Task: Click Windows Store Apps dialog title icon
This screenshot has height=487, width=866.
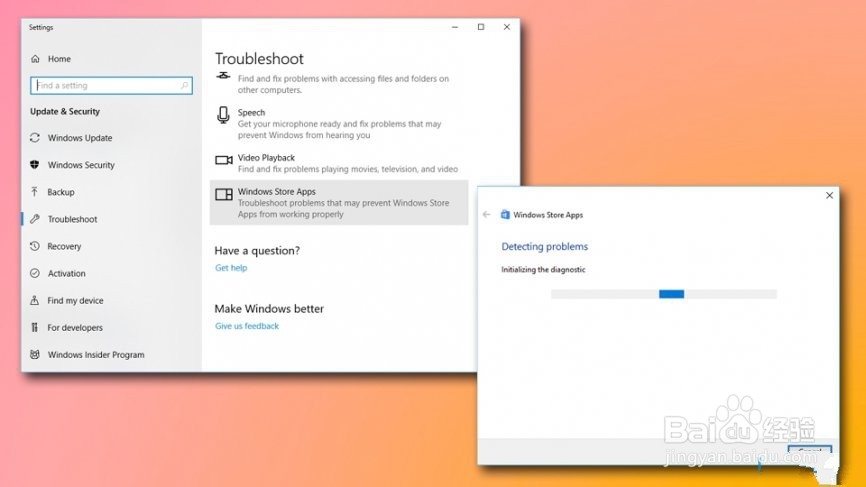Action: pos(505,214)
